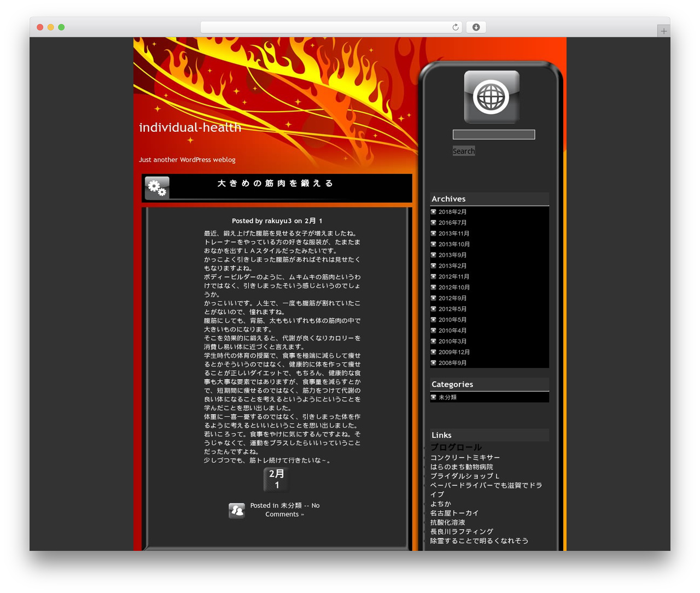
Task: Click the ブログロール heading
Action: tap(456, 447)
